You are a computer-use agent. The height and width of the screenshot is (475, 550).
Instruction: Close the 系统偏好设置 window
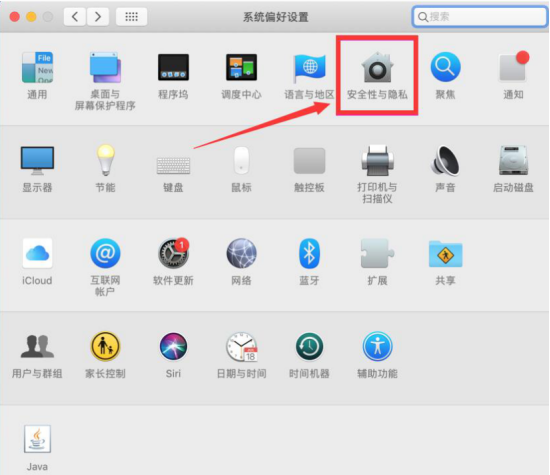[x=14, y=16]
